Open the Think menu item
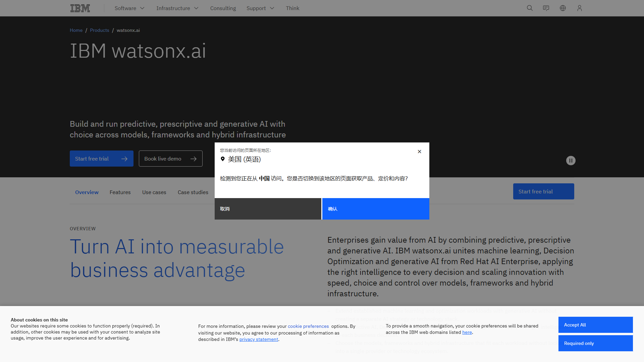Viewport: 644px width, 362px height. click(x=292, y=8)
